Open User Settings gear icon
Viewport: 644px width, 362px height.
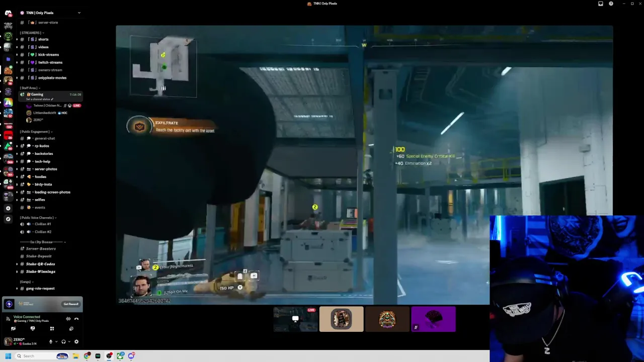click(x=76, y=342)
